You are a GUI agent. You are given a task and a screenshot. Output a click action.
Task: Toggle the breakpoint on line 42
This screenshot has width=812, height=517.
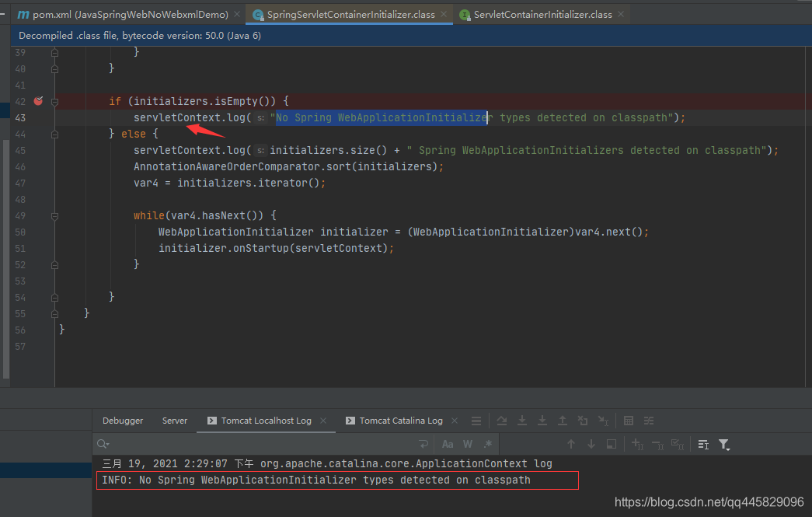(37, 101)
